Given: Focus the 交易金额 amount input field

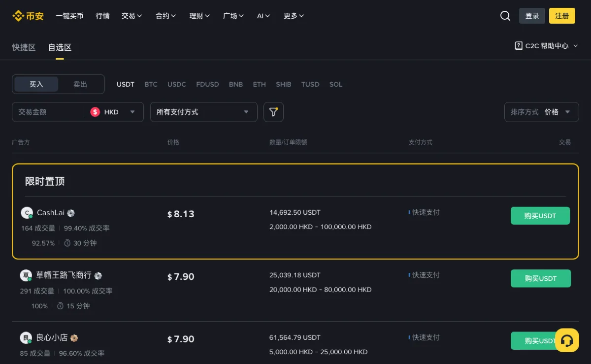Looking at the screenshot, I should (48, 112).
